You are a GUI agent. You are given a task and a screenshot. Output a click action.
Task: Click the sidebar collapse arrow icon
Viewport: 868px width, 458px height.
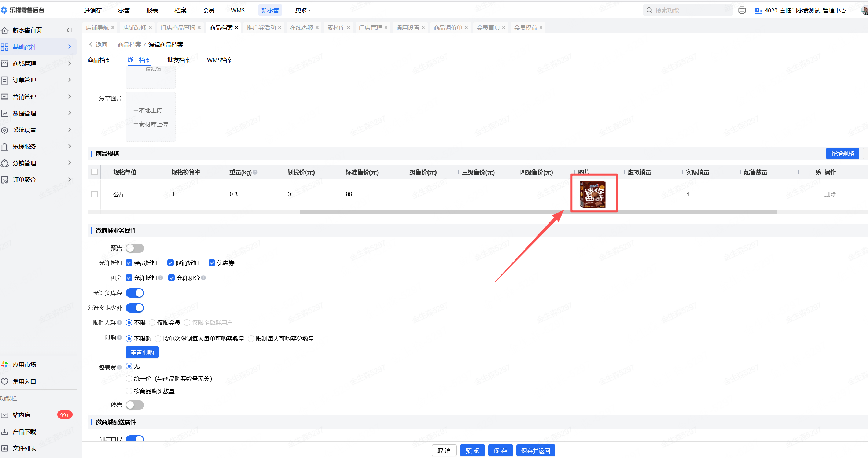(x=69, y=30)
